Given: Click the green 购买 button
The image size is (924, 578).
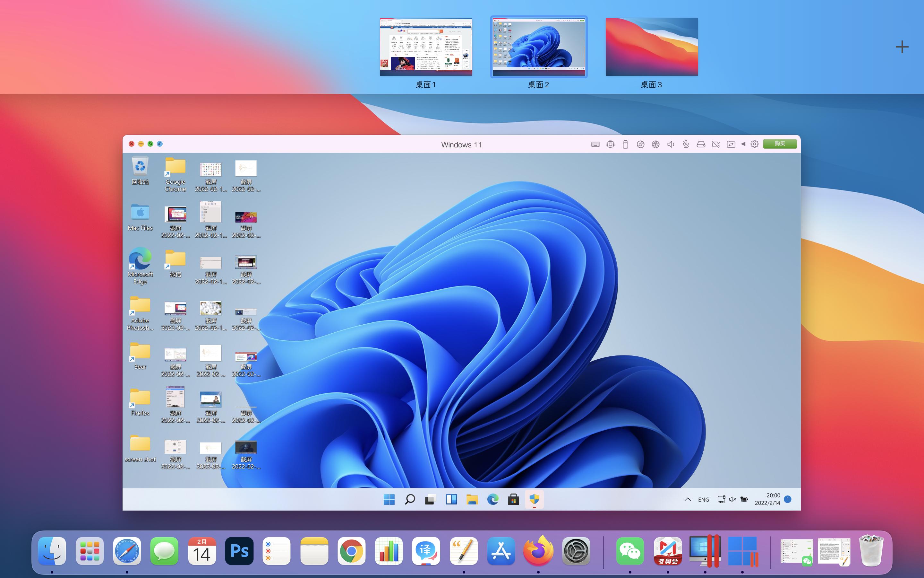Looking at the screenshot, I should tap(780, 144).
